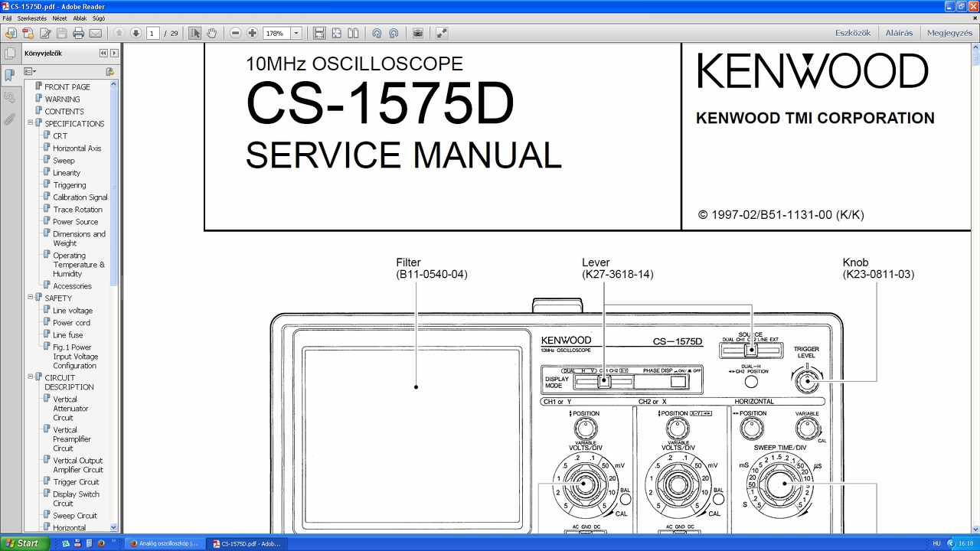
Task: Zoom out with the minus button
Action: click(235, 33)
